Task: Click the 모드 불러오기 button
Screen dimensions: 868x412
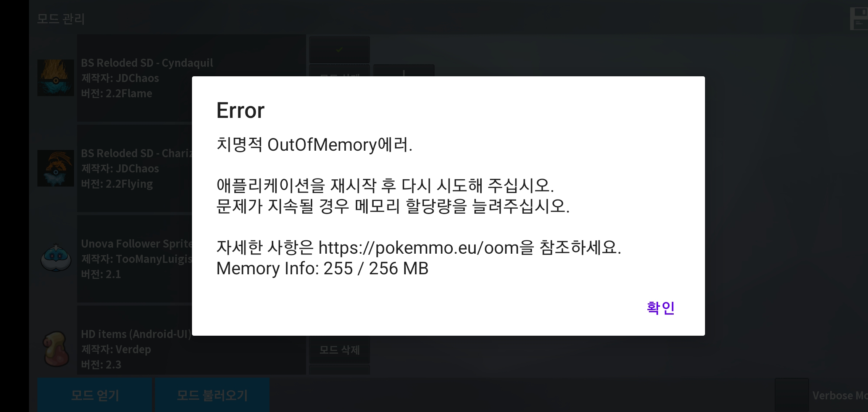Action: coord(212,395)
